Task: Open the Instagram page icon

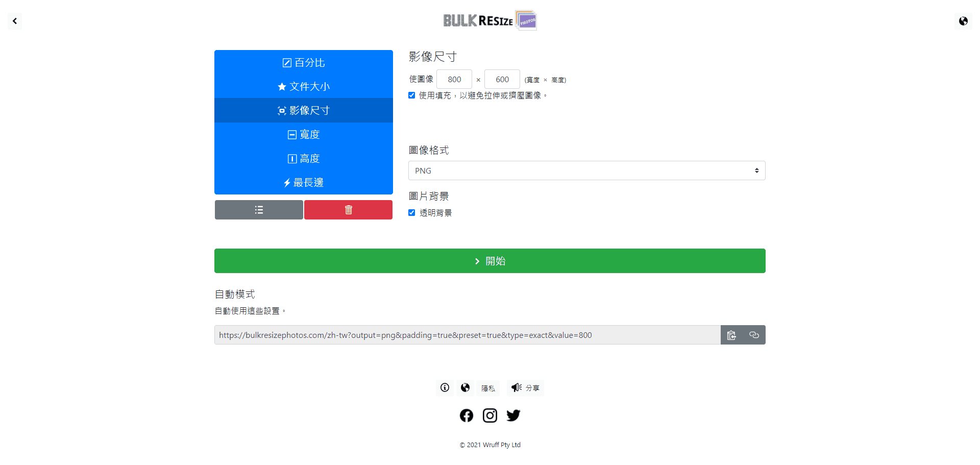Action: [490, 415]
